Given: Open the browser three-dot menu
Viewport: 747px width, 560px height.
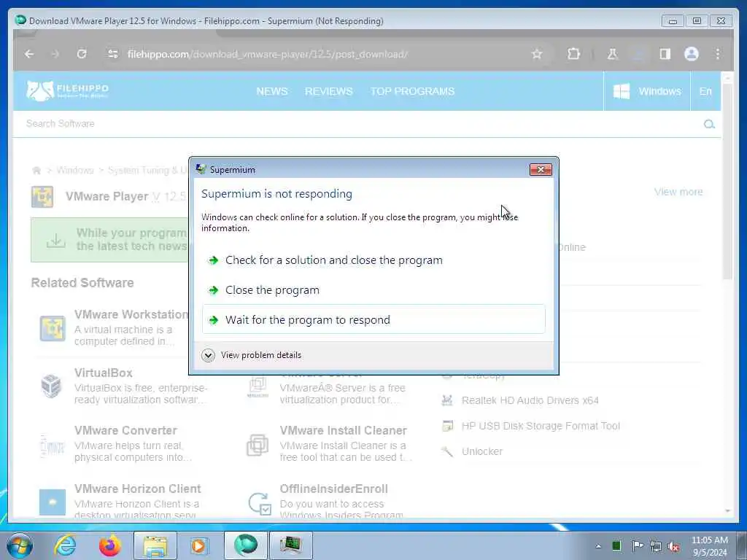Looking at the screenshot, I should [x=718, y=54].
